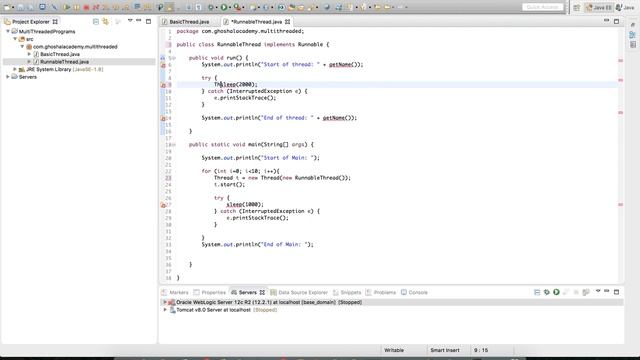Image resolution: width=640 pixels, height=360 pixels.
Task: Click Start server in debug mode icon
Action: coord(547,292)
